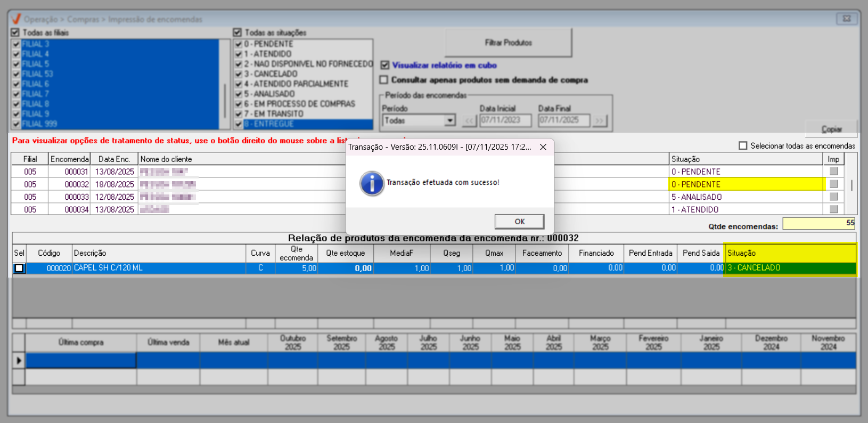Click the Última compra column header
The image size is (868, 423).
81,343
